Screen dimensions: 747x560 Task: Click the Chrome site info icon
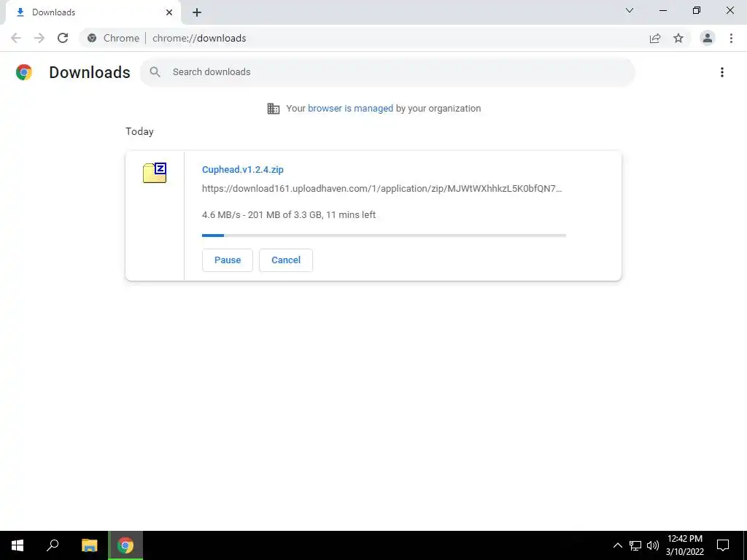(x=92, y=38)
